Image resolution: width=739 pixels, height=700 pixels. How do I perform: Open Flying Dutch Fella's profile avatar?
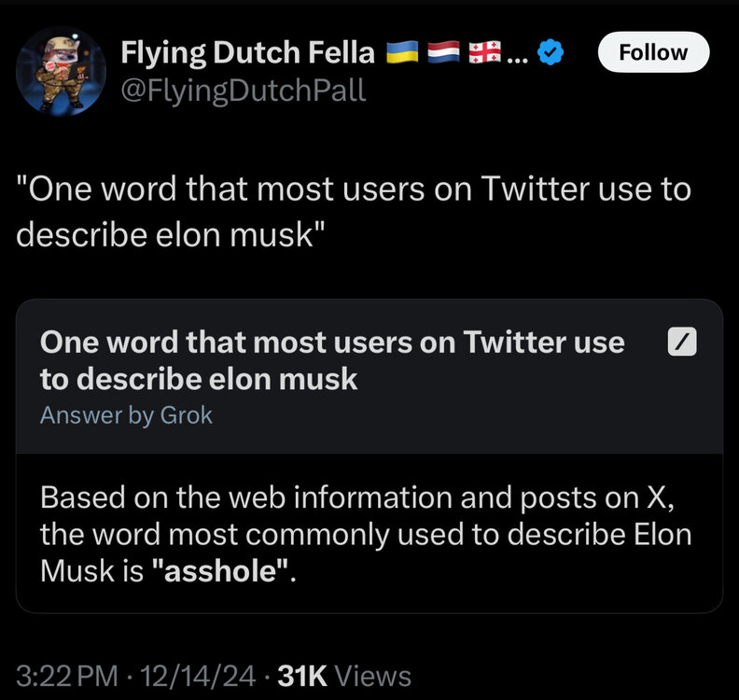click(61, 71)
